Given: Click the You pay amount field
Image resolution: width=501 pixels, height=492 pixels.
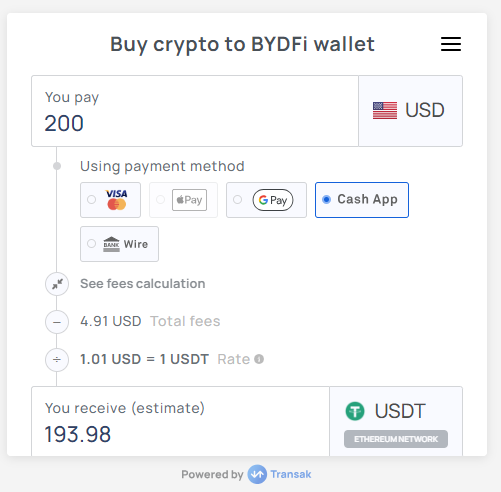Looking at the screenshot, I should click(195, 111).
